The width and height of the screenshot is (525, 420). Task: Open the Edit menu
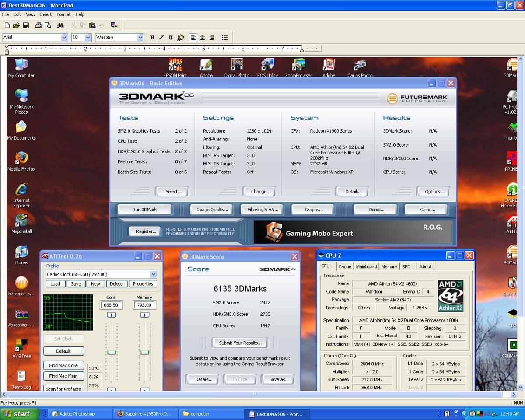click(17, 14)
